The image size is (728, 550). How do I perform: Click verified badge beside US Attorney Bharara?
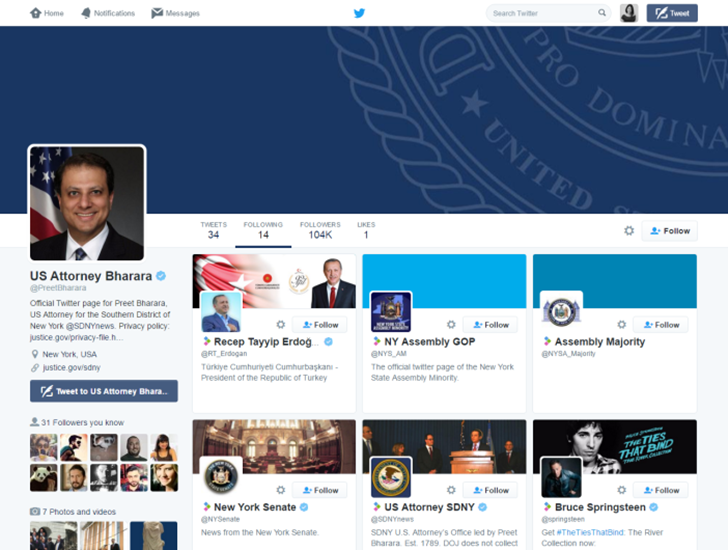pyautogui.click(x=161, y=276)
